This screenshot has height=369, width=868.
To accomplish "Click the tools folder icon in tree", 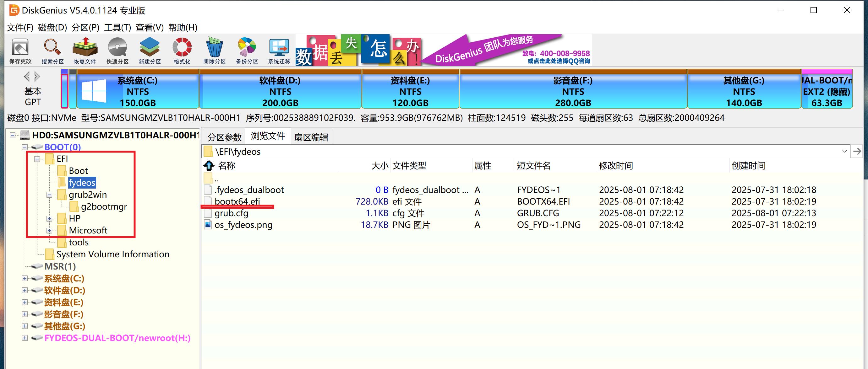I will tap(62, 243).
